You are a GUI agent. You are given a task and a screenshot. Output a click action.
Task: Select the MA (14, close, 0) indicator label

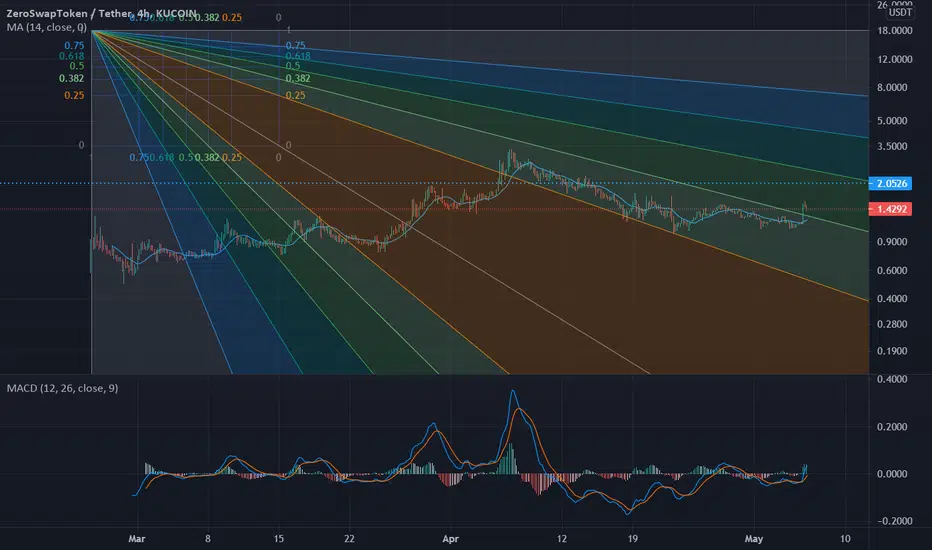[x=46, y=27]
